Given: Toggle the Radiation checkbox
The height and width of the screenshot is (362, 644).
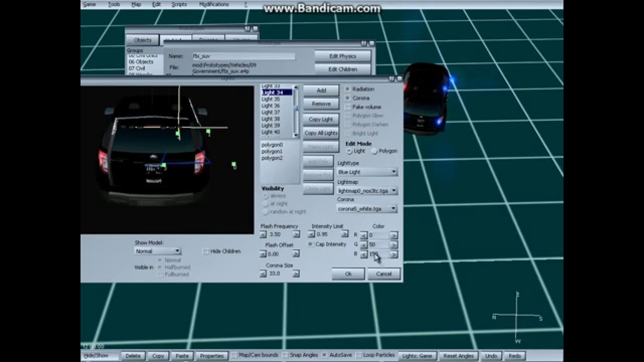Looking at the screenshot, I should click(x=348, y=89).
